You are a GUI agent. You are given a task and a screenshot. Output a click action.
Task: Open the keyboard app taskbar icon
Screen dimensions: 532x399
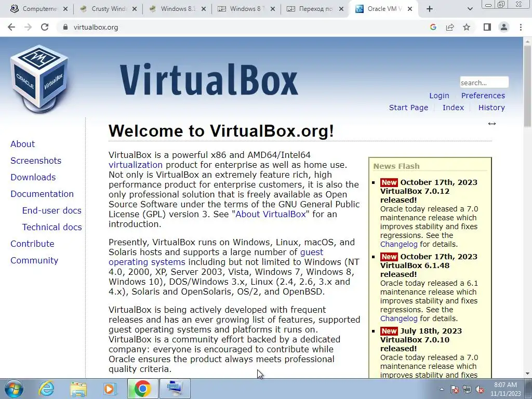(175, 389)
